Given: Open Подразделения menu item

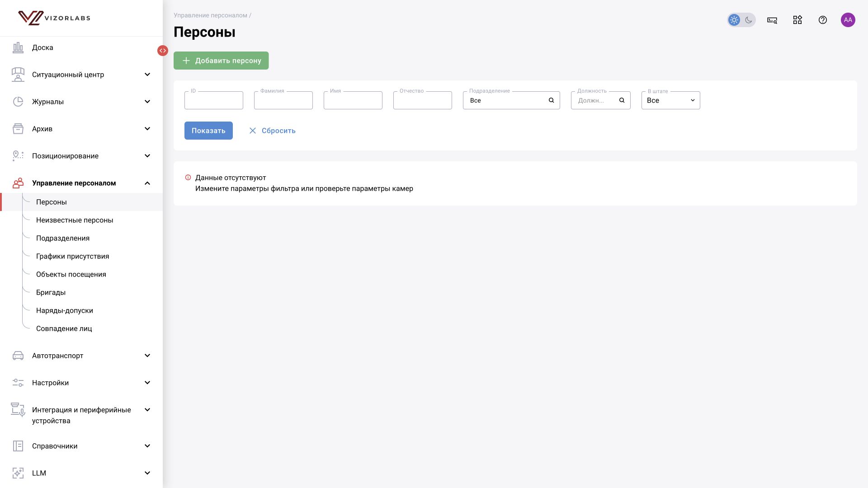Looking at the screenshot, I should [81, 238].
